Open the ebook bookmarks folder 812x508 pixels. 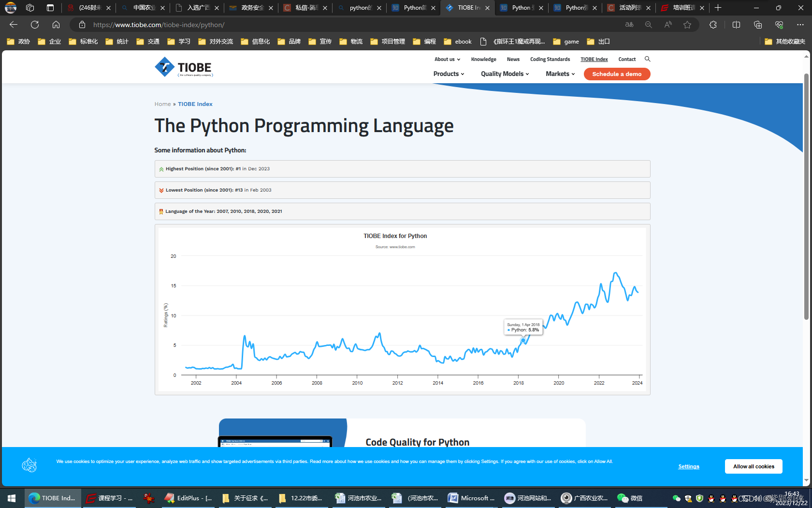458,42
